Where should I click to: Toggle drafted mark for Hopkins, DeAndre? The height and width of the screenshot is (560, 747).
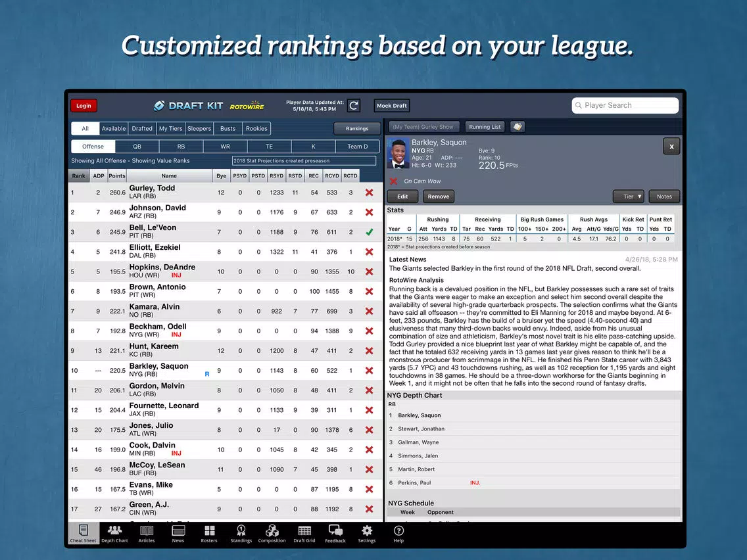pyautogui.click(x=369, y=271)
